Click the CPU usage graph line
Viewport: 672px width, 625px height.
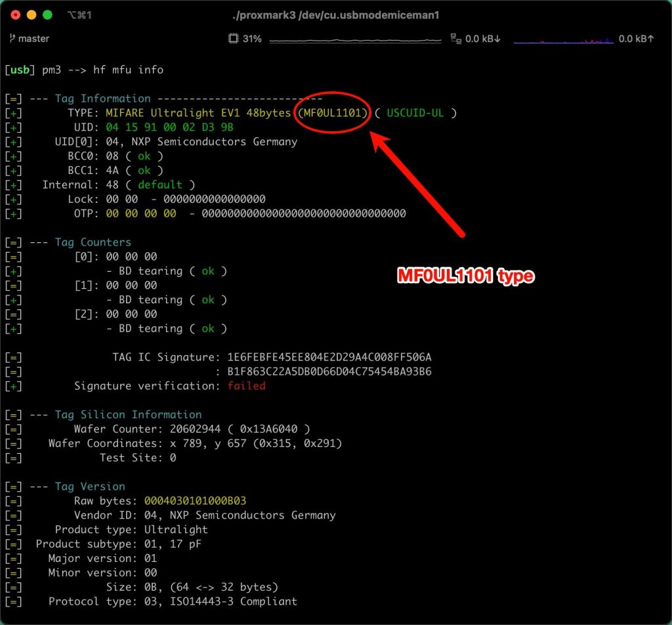[355, 40]
